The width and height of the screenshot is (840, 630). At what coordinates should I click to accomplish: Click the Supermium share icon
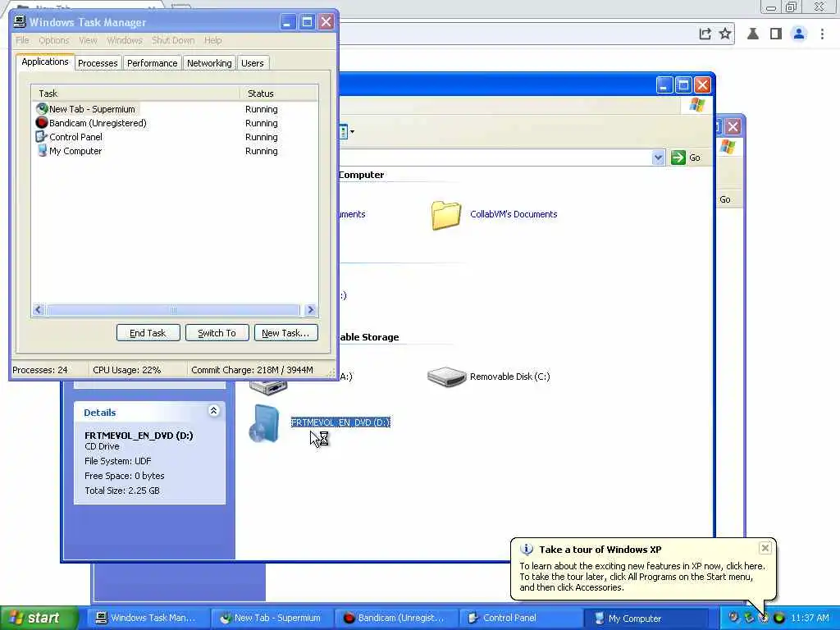pos(705,34)
